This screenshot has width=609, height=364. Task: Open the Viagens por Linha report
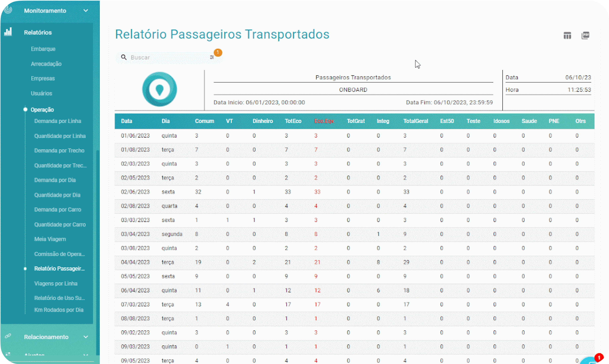coord(56,283)
